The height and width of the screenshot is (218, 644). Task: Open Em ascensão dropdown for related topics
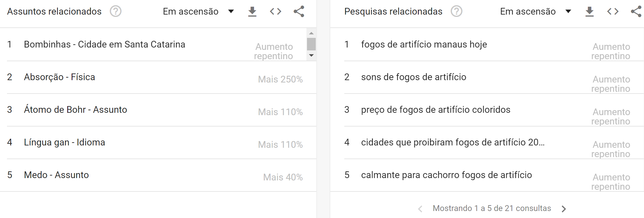click(198, 12)
